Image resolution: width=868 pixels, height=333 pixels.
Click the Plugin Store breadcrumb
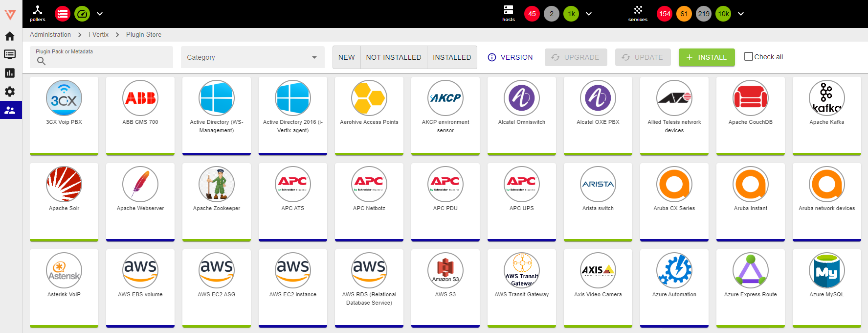click(144, 34)
